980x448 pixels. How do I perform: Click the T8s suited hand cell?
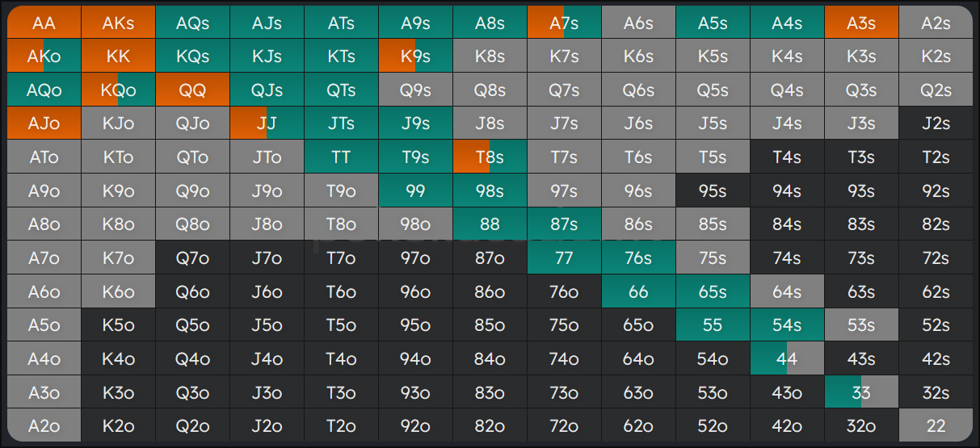click(490, 157)
